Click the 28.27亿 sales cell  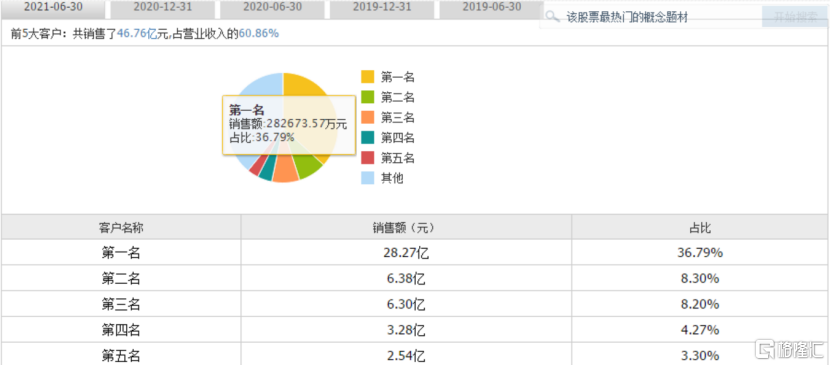[406, 253]
